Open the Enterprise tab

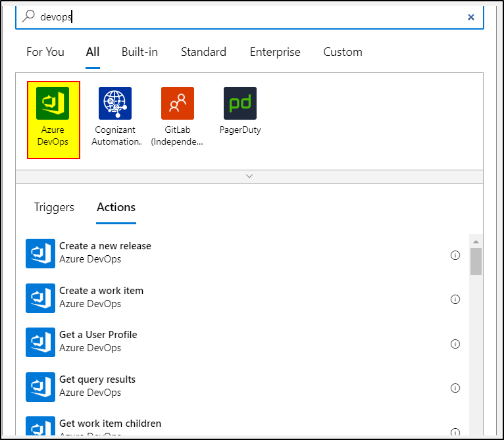275,52
